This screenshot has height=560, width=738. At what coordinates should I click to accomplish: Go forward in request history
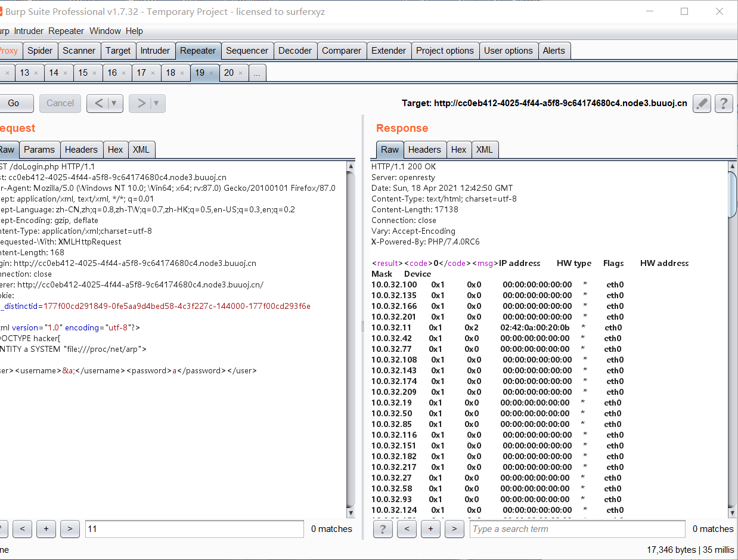141,103
